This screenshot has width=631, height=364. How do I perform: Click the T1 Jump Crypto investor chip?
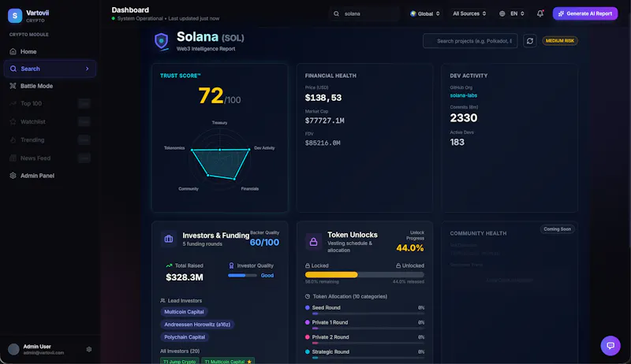click(x=180, y=362)
